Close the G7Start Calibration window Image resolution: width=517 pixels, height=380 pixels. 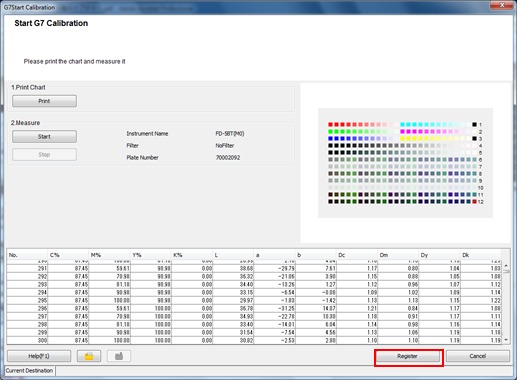click(x=502, y=5)
